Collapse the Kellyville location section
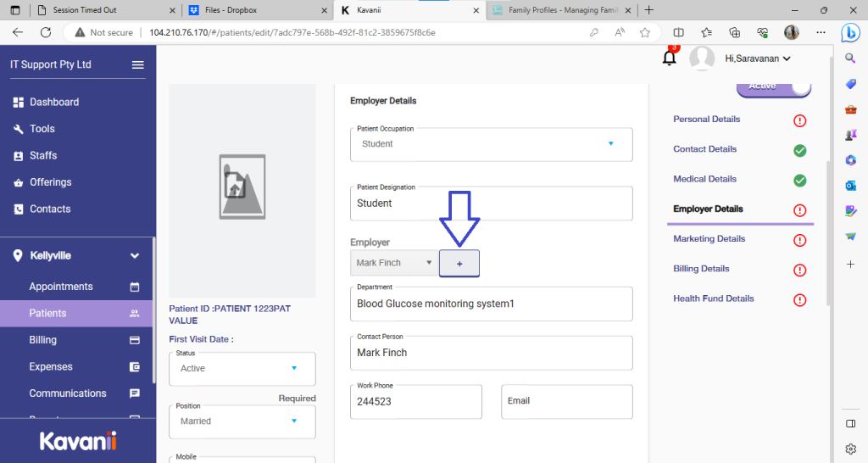The height and width of the screenshot is (463, 868). (134, 255)
